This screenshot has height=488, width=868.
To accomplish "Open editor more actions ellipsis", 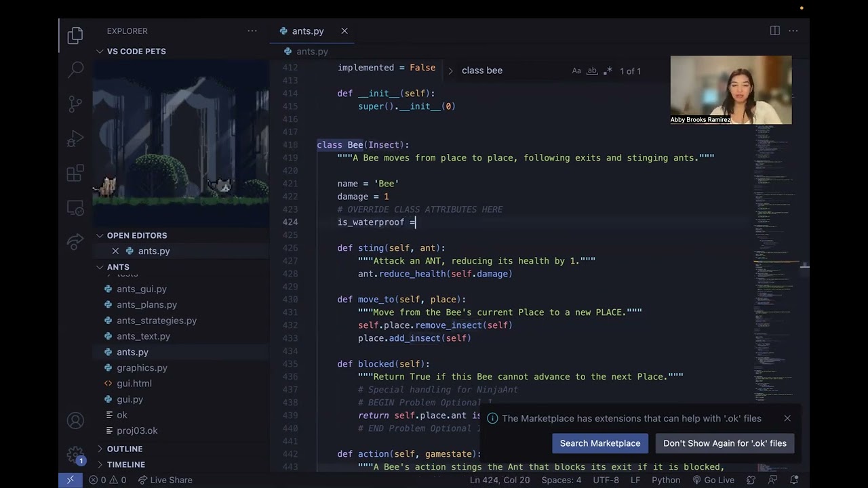I will [793, 30].
